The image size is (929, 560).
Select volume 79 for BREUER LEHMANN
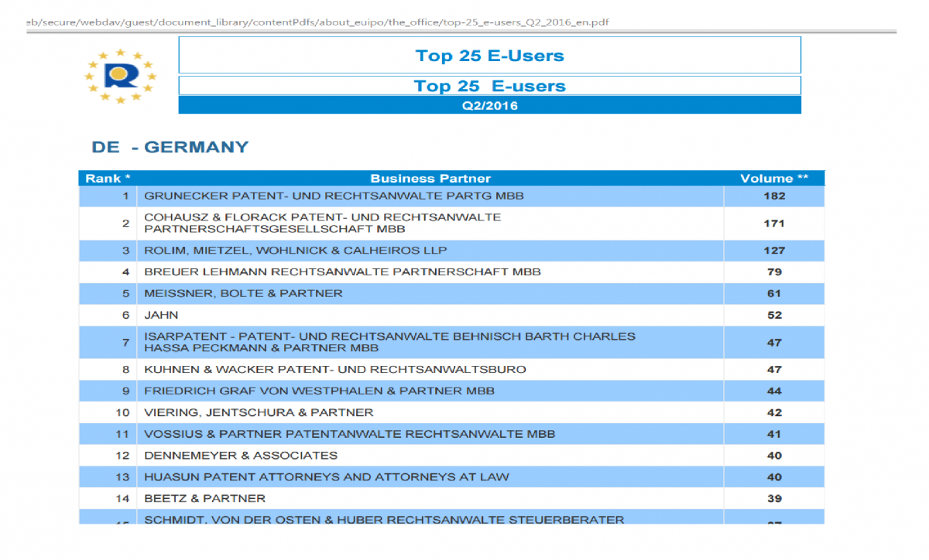click(x=774, y=271)
